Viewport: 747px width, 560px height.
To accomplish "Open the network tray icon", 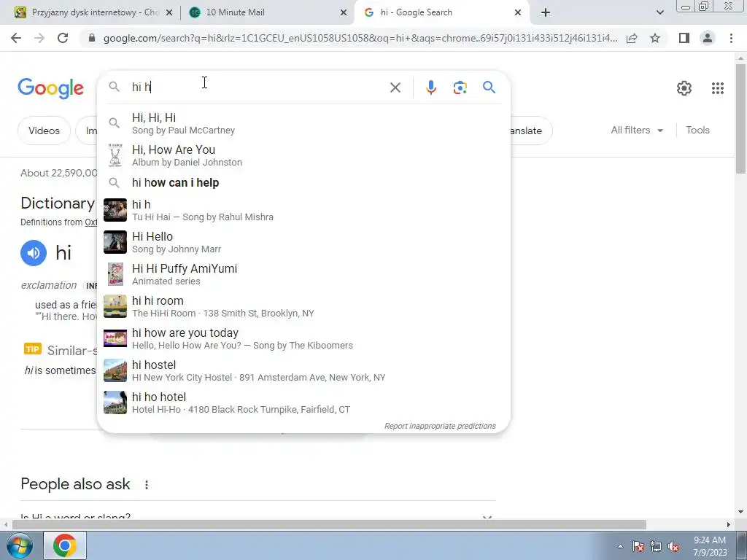I will (x=656, y=547).
